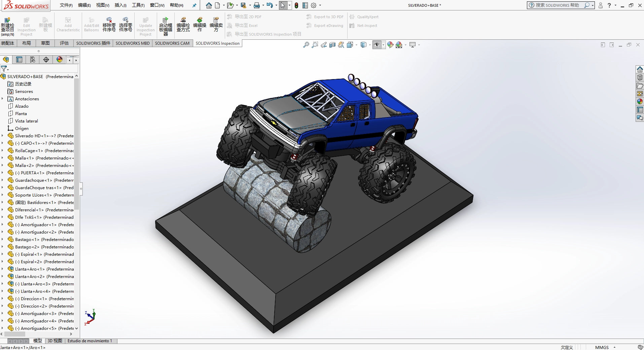644x350 pixels.
Task: Activate the Section View tool
Action: point(332,45)
